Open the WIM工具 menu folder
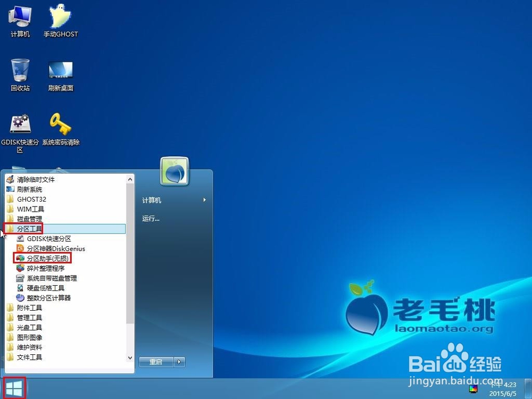 coord(31,209)
